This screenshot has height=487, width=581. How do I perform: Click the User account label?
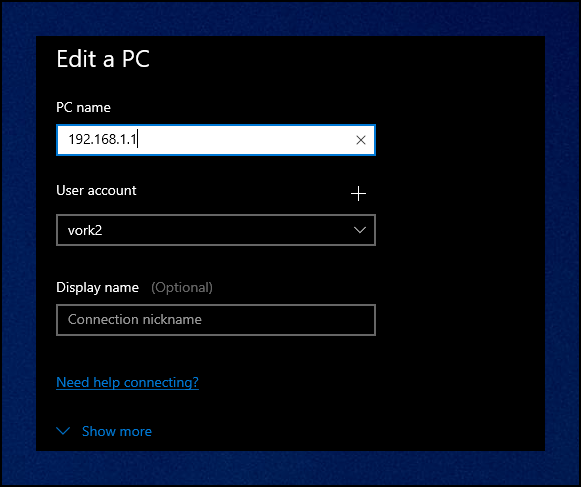click(x=96, y=191)
